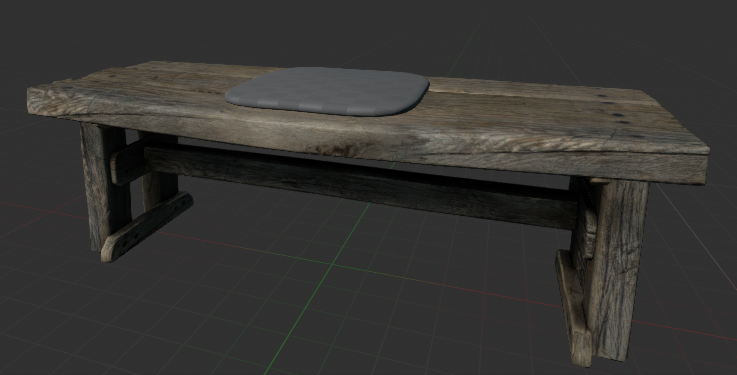Select the gray cushion on the bench
Image resolution: width=737 pixels, height=375 pixels.
click(x=328, y=91)
